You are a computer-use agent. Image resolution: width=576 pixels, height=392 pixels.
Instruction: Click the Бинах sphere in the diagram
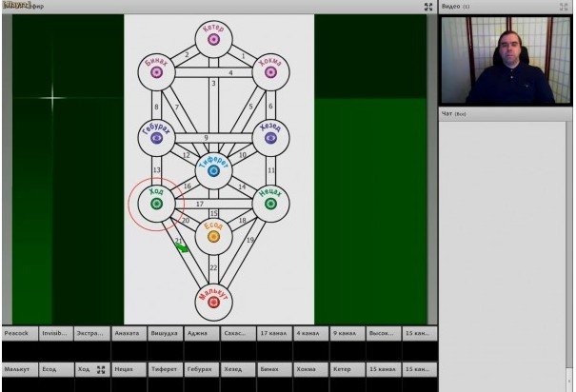[157, 71]
